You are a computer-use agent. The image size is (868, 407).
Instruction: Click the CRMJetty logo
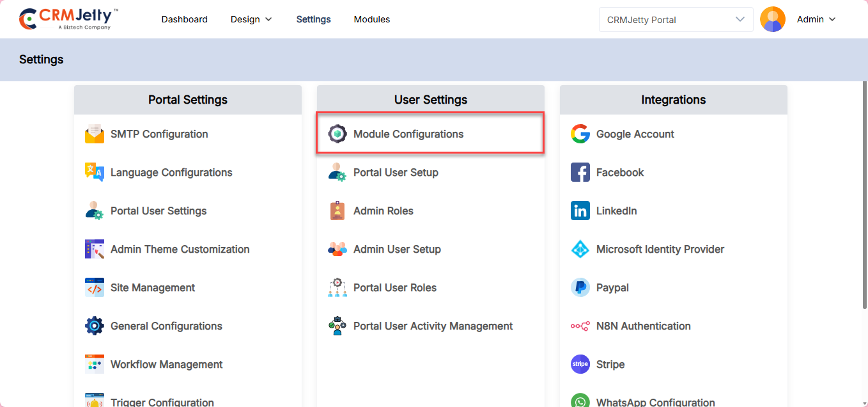(x=69, y=19)
